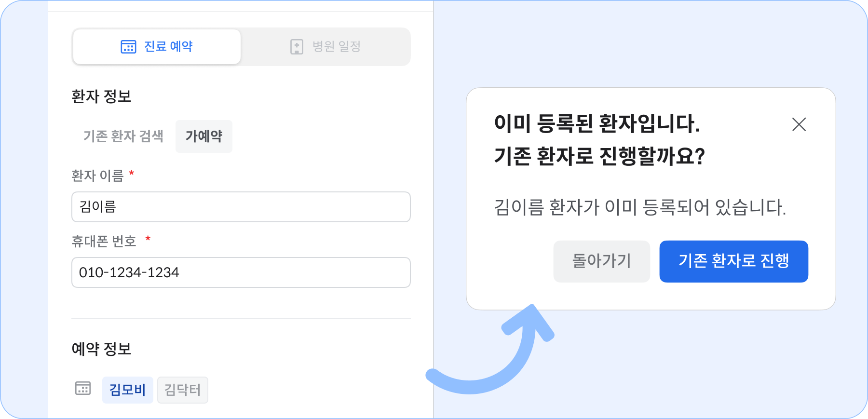Image resolution: width=868 pixels, height=419 pixels.
Task: Click the calendar icon in 진료 예약 tab
Action: point(128,47)
